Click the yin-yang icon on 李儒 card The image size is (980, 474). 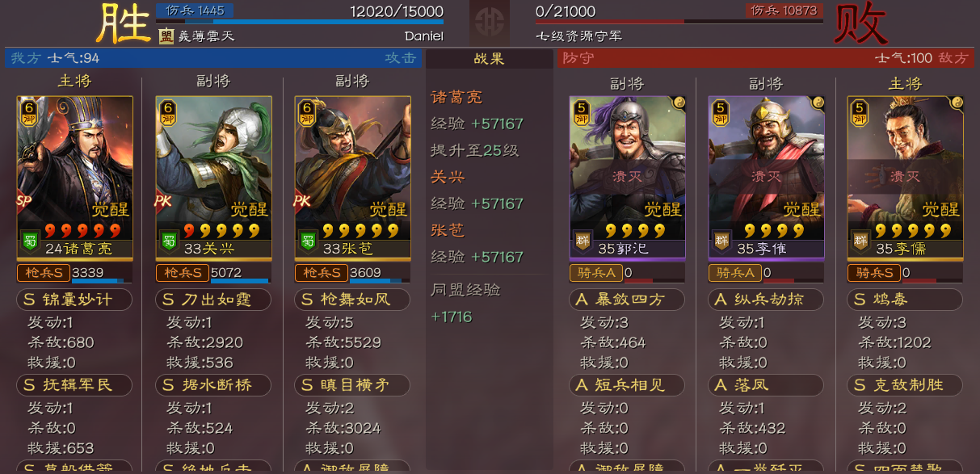[955, 103]
